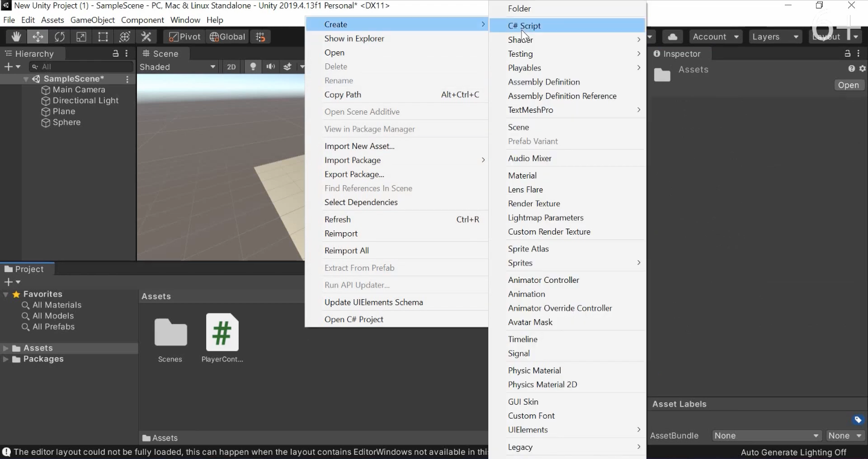Toggle scene lighting bulb button
The image size is (868, 459).
click(253, 67)
